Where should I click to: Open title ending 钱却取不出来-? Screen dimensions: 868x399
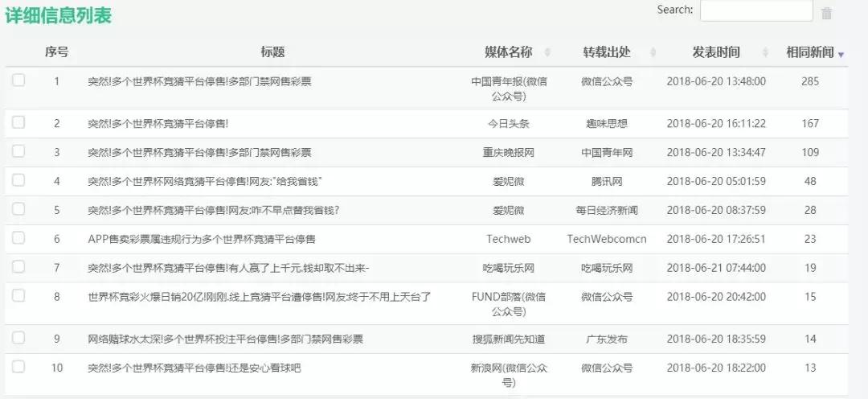pos(228,268)
